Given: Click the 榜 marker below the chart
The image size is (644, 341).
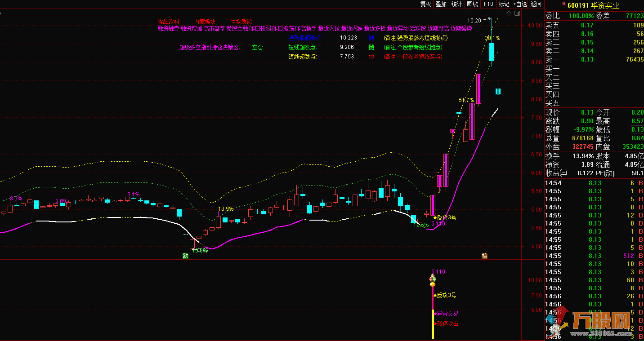Looking at the screenshot, I should (x=484, y=256).
